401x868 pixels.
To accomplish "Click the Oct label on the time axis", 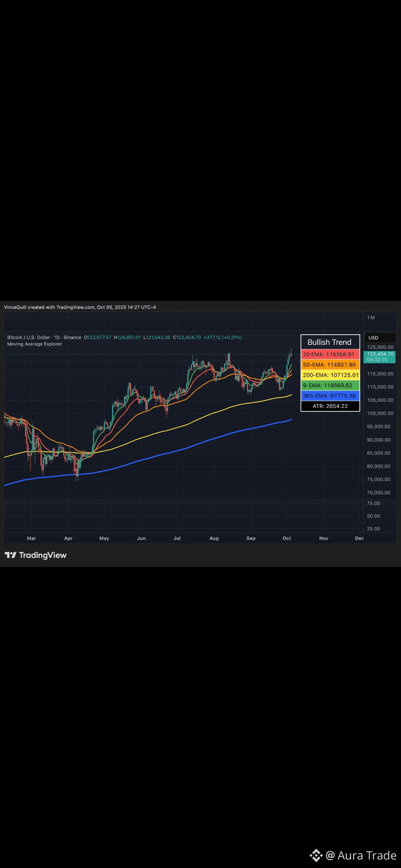I will click(287, 538).
